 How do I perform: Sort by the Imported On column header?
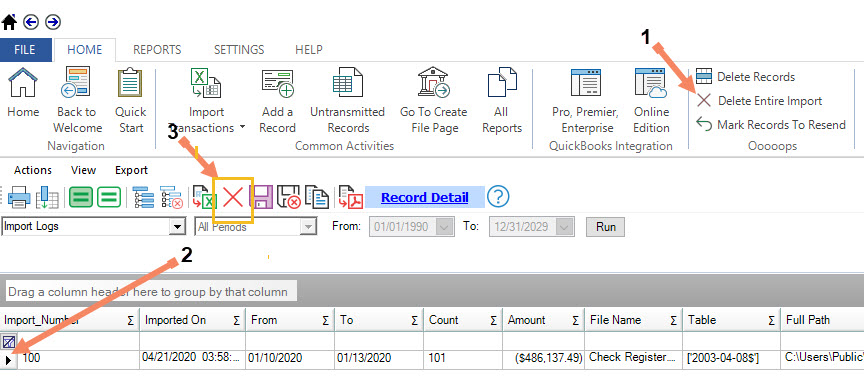(x=193, y=320)
